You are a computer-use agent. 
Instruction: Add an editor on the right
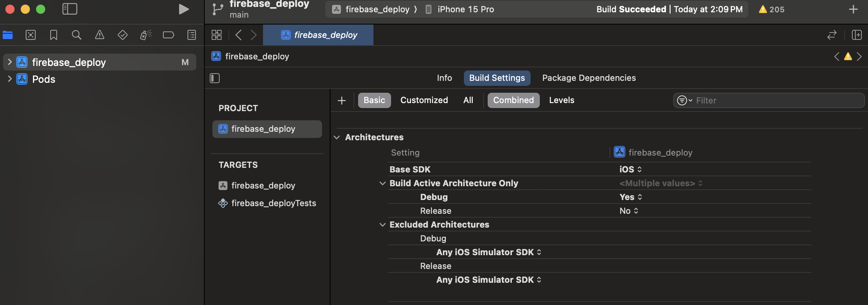857,35
